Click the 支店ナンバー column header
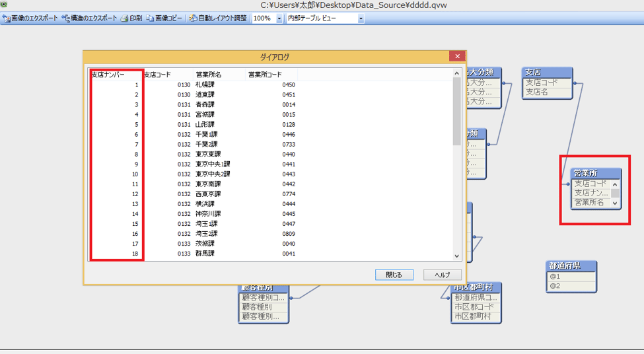 click(108, 75)
